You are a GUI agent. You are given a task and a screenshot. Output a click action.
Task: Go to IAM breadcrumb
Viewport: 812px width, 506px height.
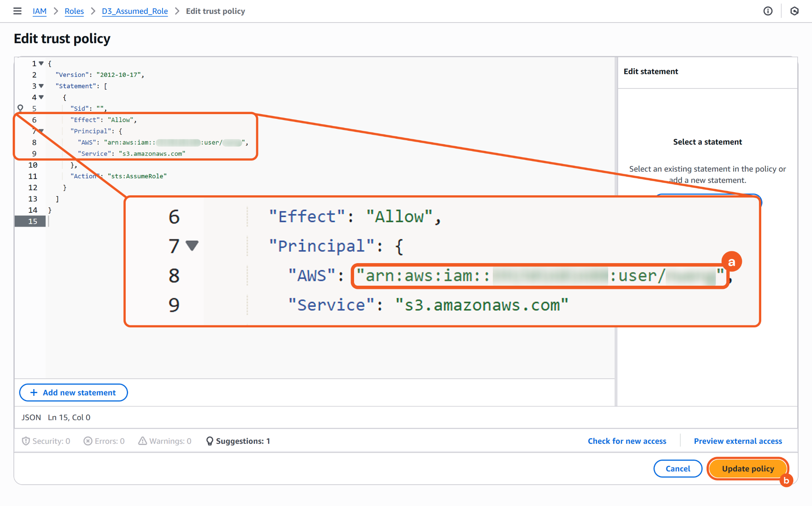(x=39, y=11)
